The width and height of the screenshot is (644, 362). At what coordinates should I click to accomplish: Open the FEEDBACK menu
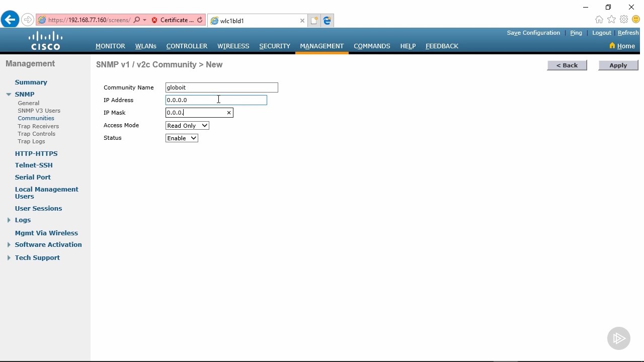[x=442, y=46]
